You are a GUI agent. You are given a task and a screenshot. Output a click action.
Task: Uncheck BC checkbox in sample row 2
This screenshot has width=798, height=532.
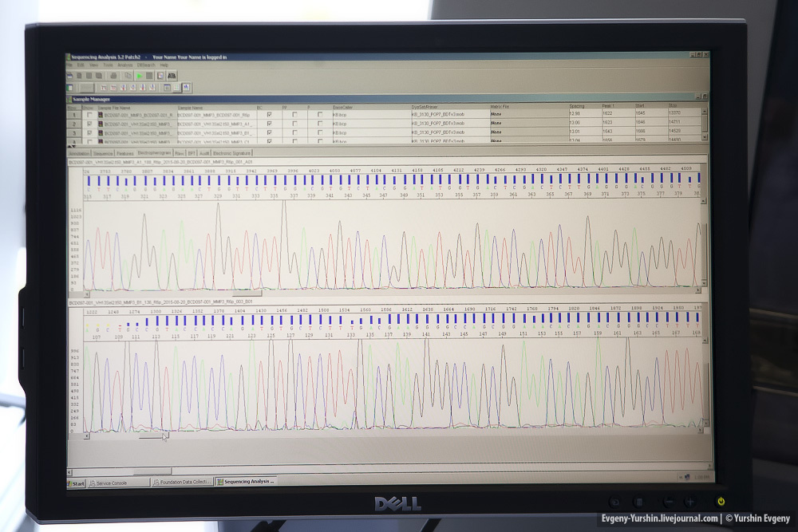pyautogui.click(x=270, y=124)
